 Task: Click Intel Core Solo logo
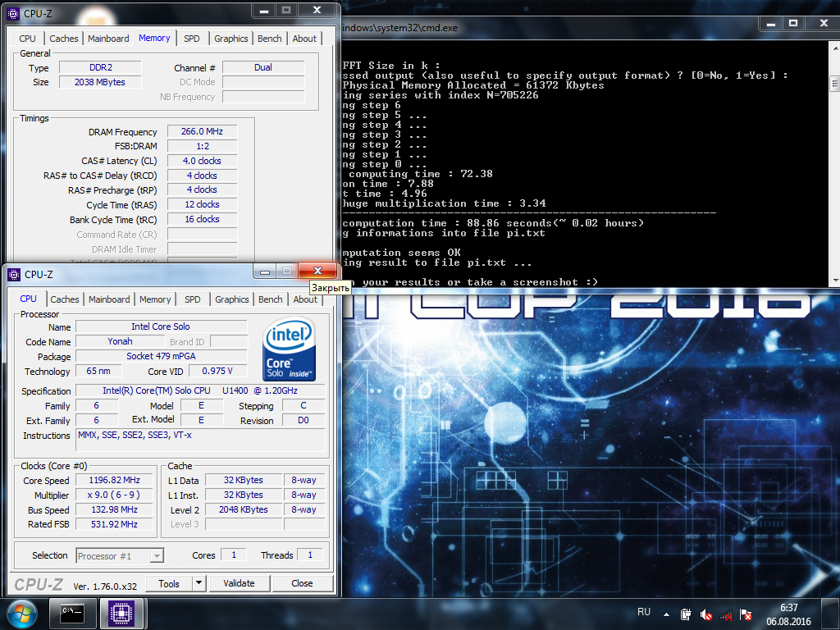tap(290, 348)
